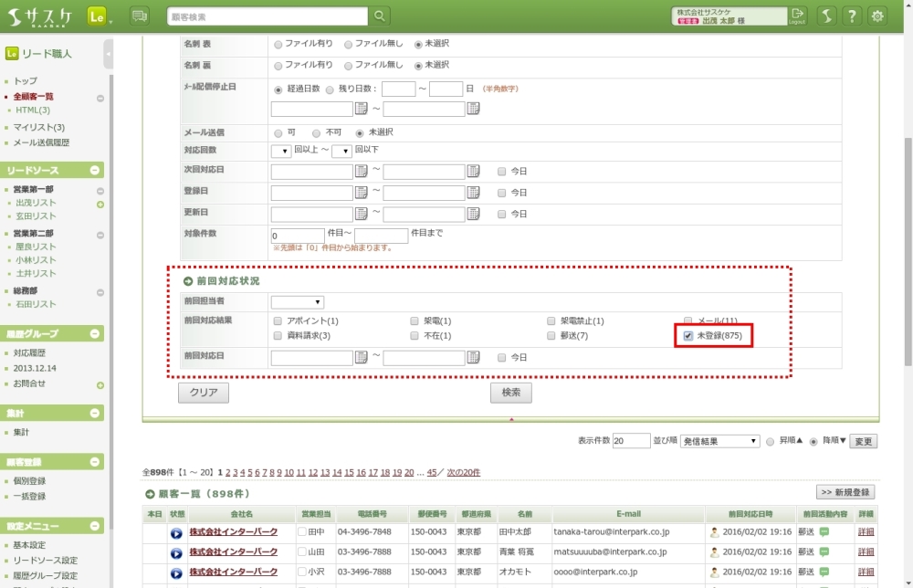
Task: Open the chat message icon in the header
Action: click(x=139, y=16)
